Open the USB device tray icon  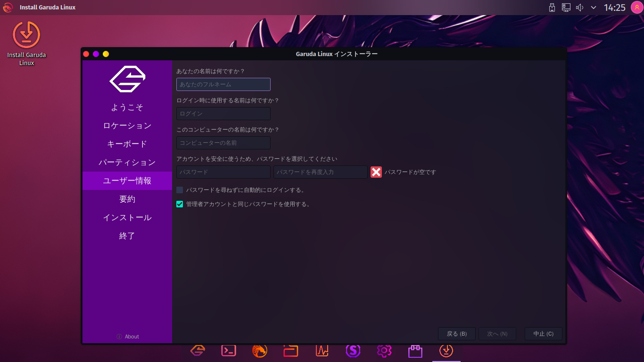(552, 8)
